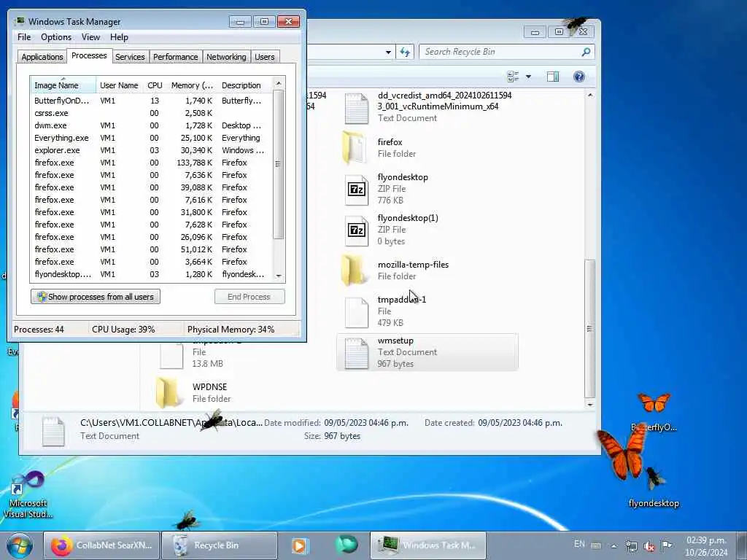Open the Windows Start button

(20, 545)
